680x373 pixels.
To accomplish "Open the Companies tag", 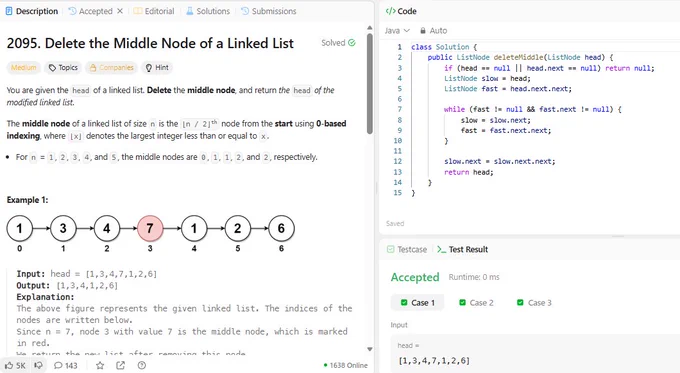I will pos(111,68).
